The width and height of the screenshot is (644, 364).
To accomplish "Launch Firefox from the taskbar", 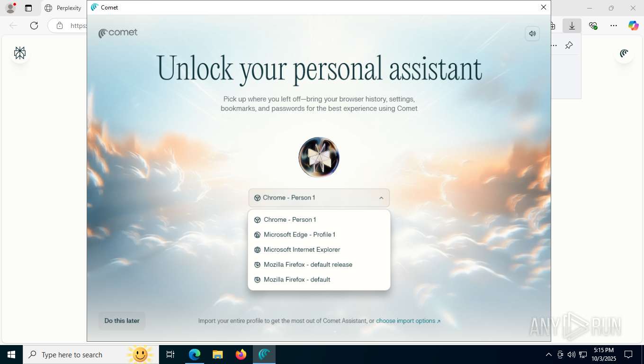I will click(241, 355).
